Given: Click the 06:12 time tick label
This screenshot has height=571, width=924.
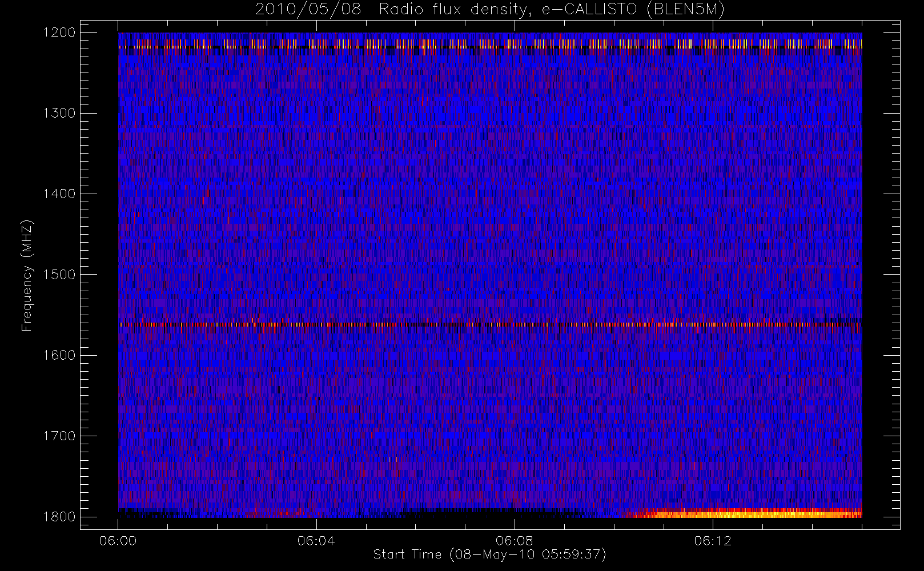Looking at the screenshot, I should 713,541.
